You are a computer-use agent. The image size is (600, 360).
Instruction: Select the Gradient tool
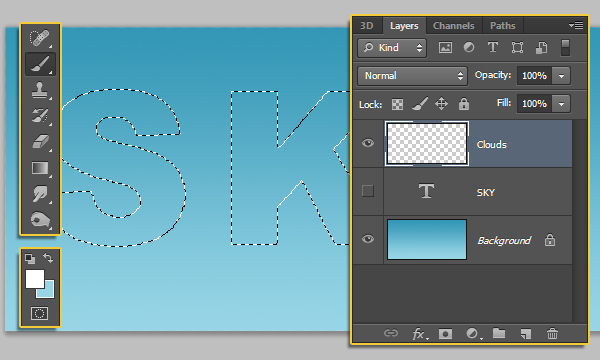point(40,168)
